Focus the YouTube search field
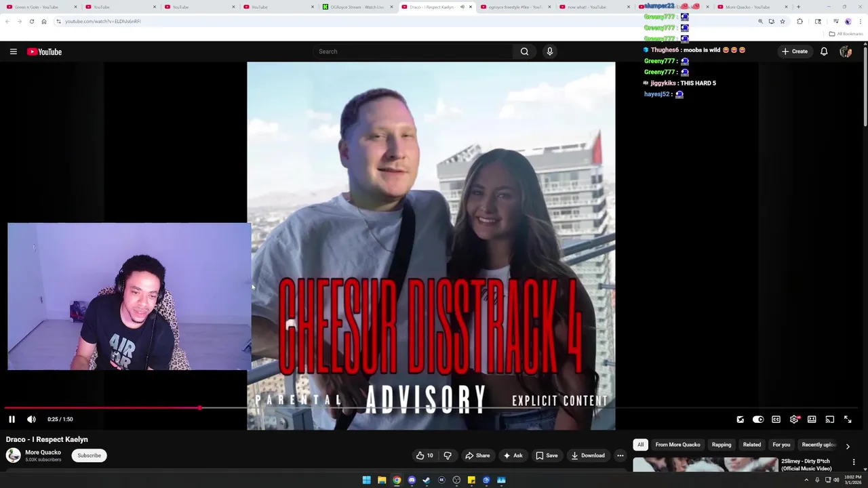 coord(414,52)
